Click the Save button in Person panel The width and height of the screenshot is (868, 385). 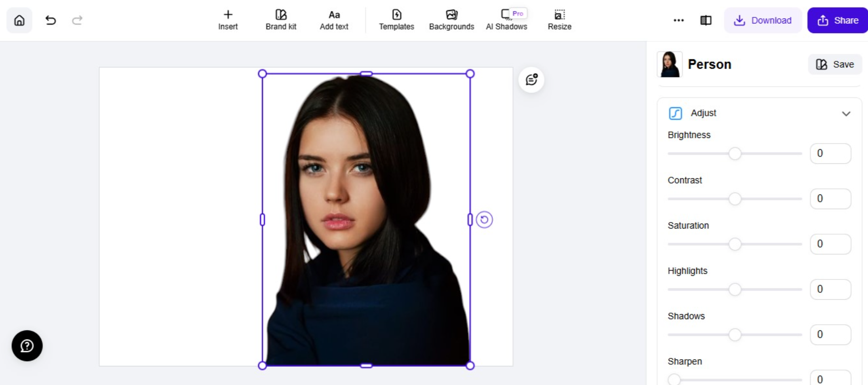(834, 64)
